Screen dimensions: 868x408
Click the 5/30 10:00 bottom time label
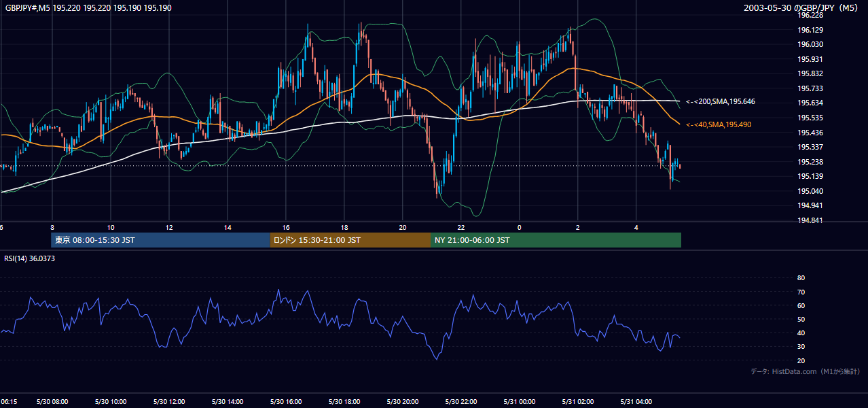pos(111,402)
